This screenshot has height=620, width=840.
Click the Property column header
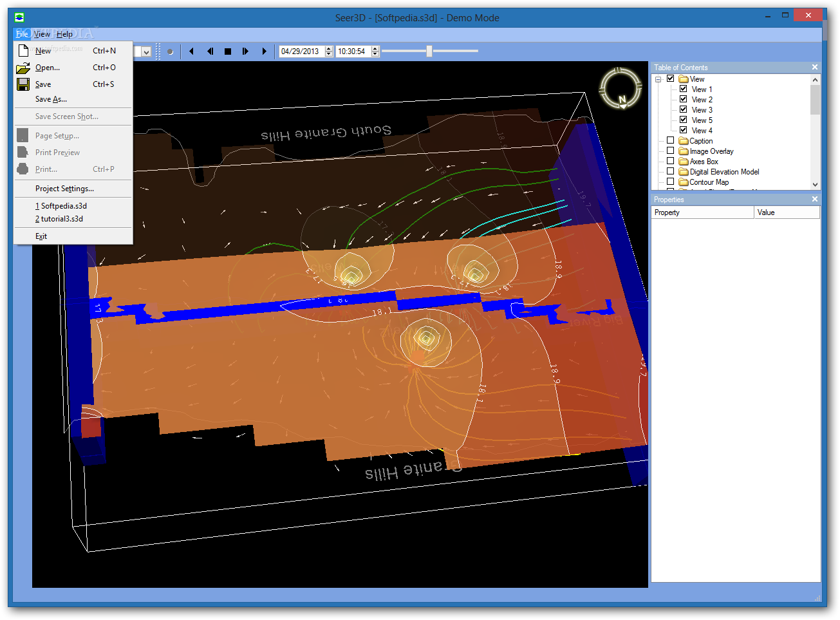(x=702, y=212)
